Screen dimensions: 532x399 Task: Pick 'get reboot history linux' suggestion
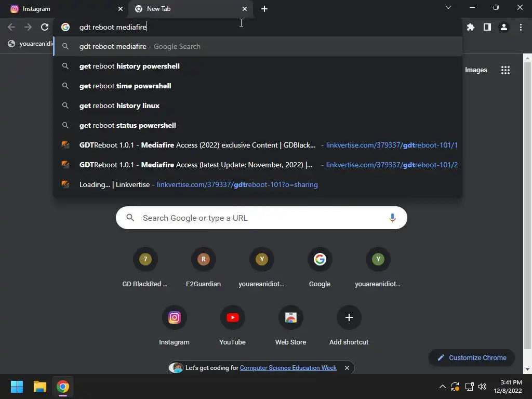258,105
